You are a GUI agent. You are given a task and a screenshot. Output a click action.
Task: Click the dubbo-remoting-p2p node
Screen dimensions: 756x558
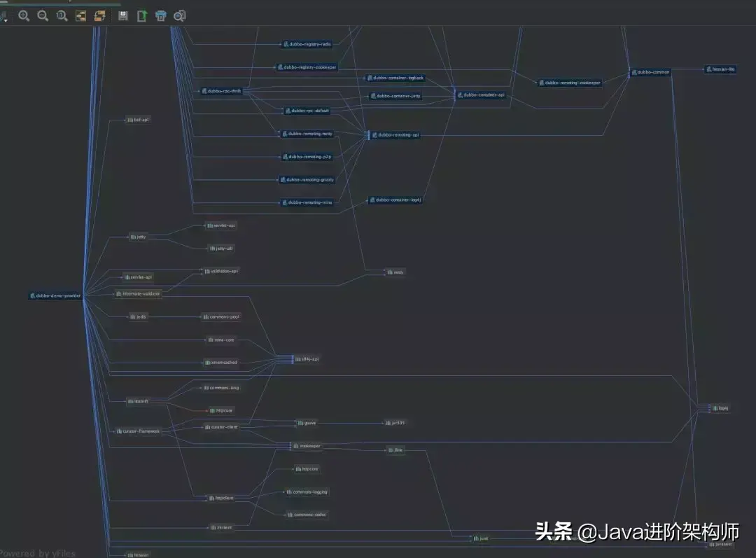pyautogui.click(x=307, y=157)
